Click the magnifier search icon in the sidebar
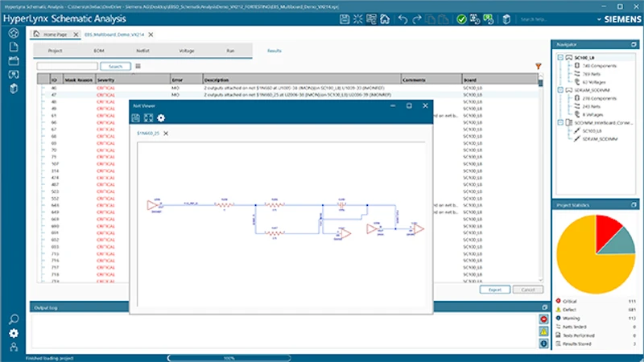 [x=14, y=319]
